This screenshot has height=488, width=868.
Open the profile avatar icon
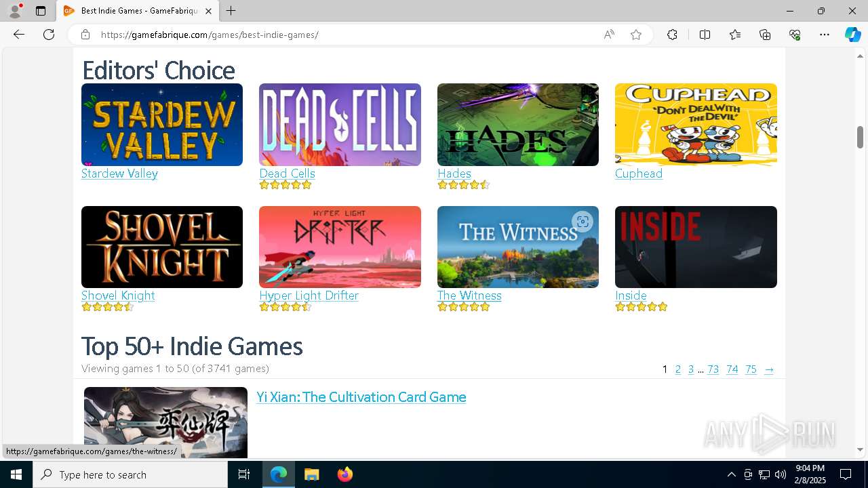tap(15, 11)
